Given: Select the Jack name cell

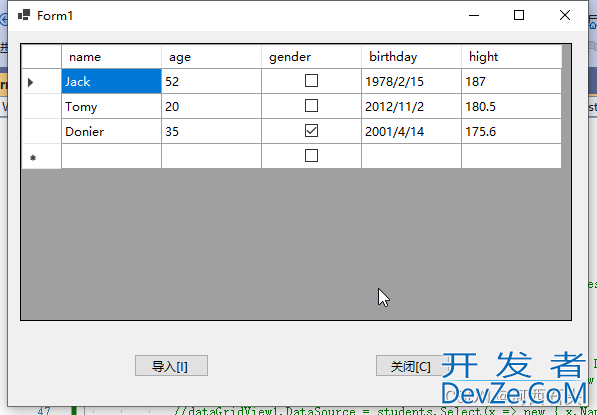Looking at the screenshot, I should (x=111, y=81).
